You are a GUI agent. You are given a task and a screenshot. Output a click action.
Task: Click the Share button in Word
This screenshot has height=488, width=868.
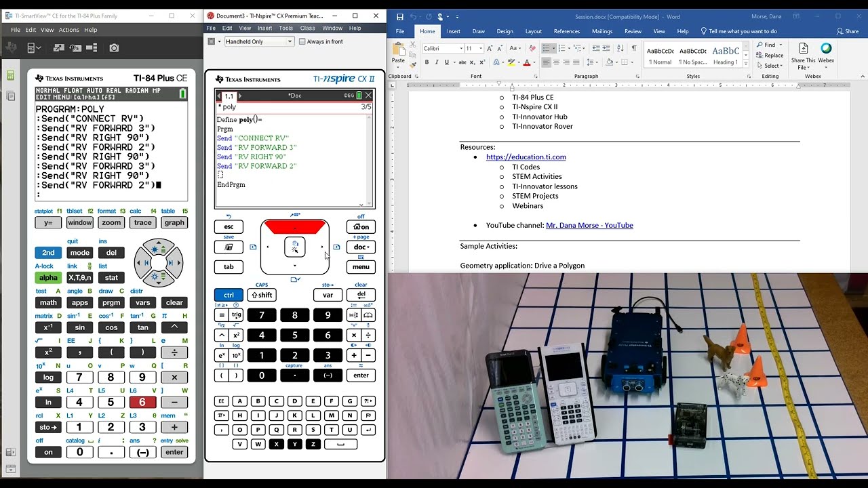[848, 31]
